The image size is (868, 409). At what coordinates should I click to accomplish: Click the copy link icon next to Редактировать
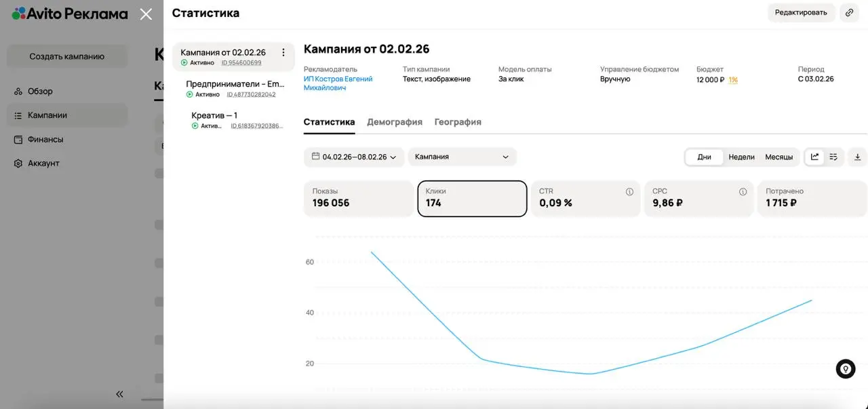click(x=850, y=12)
